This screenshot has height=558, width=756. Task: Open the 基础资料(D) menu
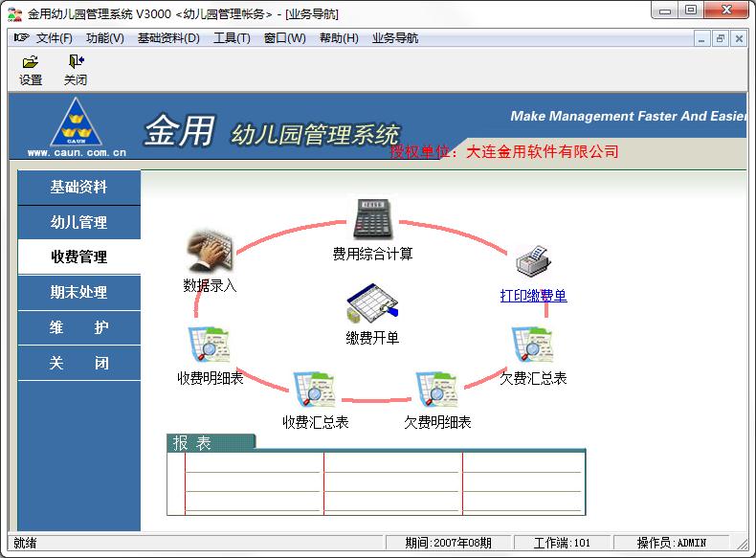point(168,38)
